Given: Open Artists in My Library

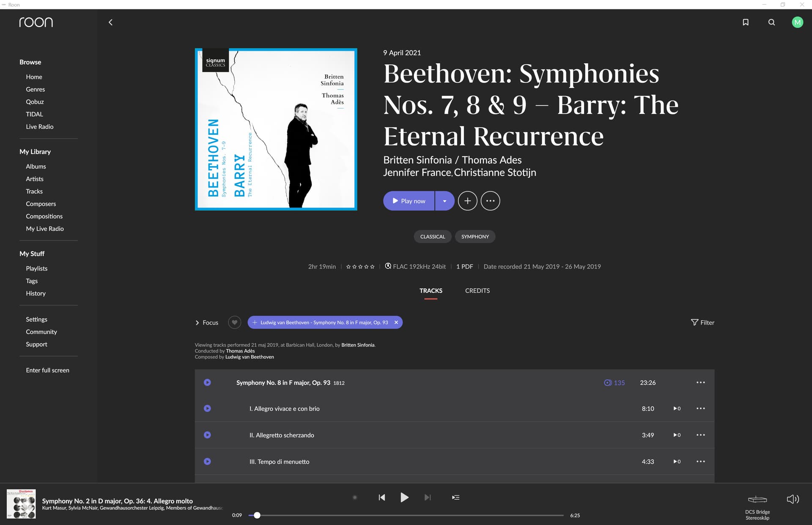Looking at the screenshot, I should tap(34, 179).
